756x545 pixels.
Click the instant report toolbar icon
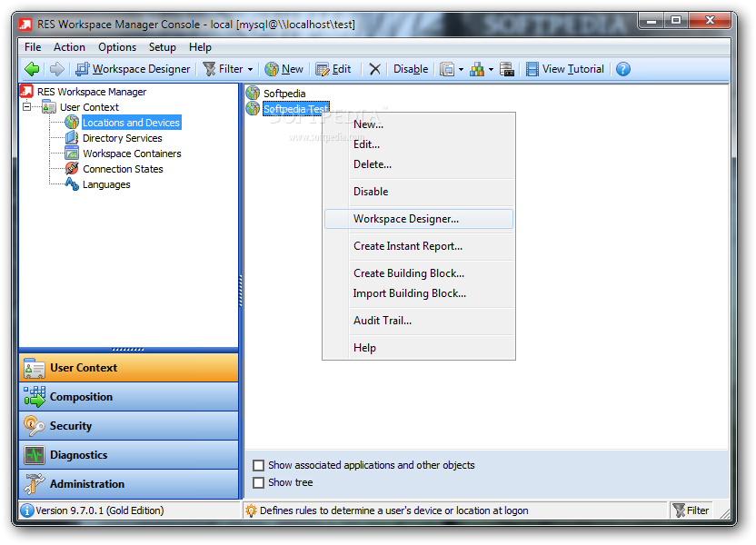click(447, 69)
